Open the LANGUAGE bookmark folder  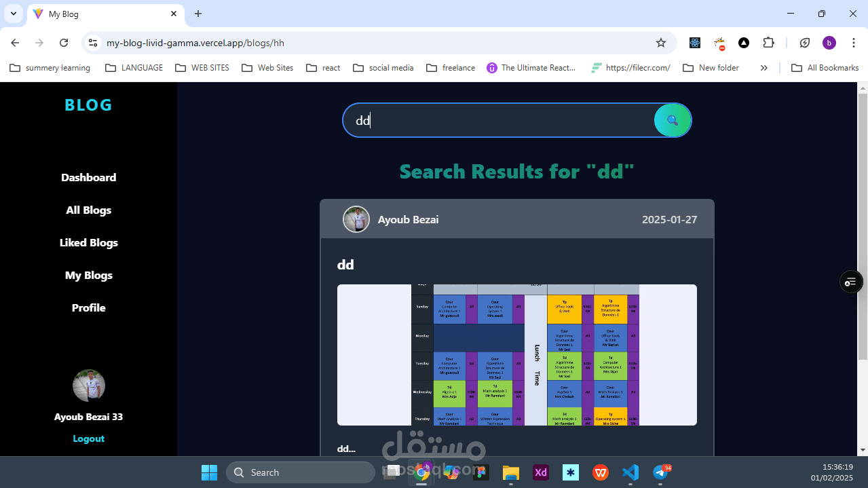(x=134, y=68)
